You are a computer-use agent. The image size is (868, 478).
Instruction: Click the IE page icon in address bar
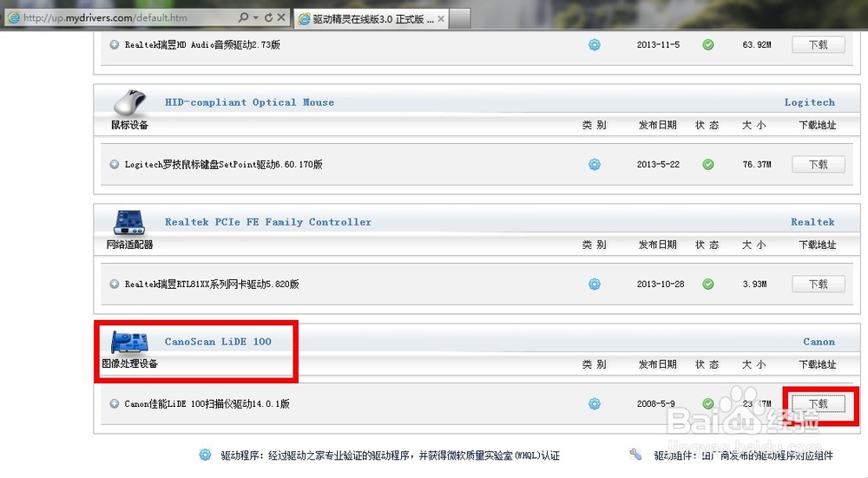pyautogui.click(x=14, y=17)
